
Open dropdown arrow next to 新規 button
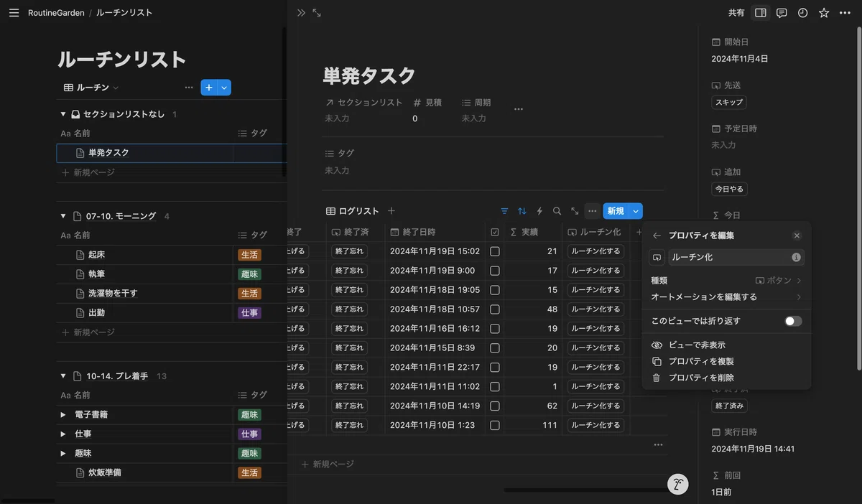(x=636, y=211)
